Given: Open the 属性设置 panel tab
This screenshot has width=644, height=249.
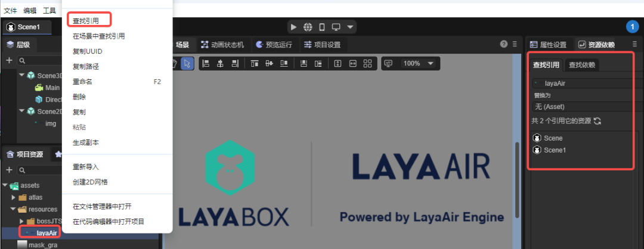Looking at the screenshot, I should pyautogui.click(x=549, y=45).
